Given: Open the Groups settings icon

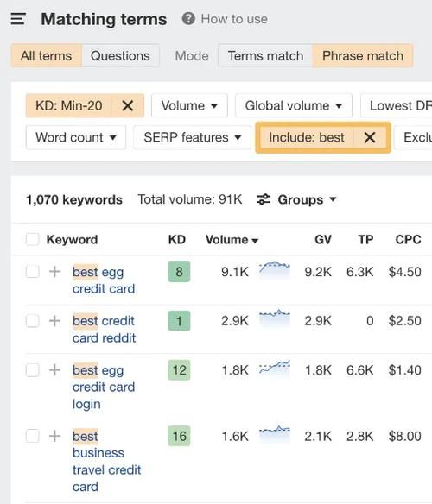Looking at the screenshot, I should tap(263, 199).
